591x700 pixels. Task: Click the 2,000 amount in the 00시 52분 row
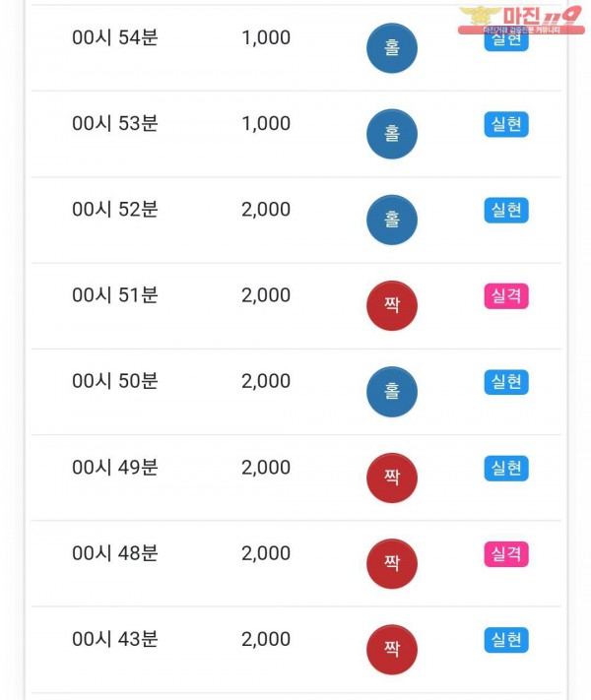coord(266,210)
